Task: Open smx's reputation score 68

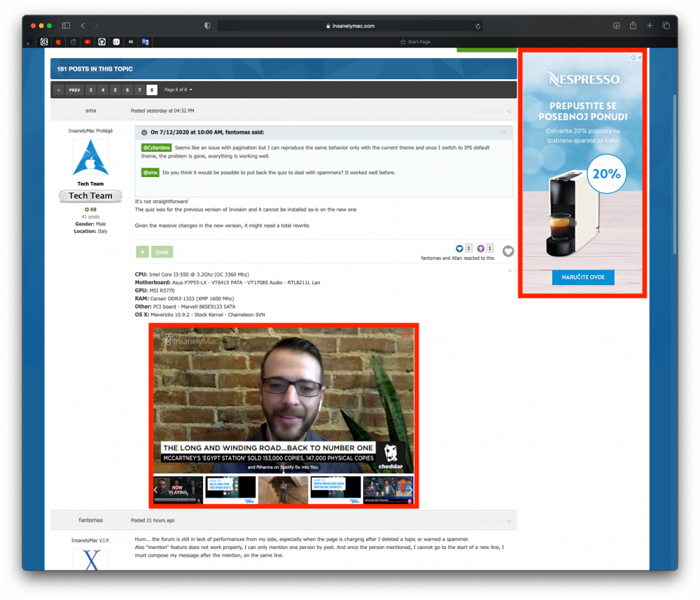Action: pyautogui.click(x=90, y=209)
